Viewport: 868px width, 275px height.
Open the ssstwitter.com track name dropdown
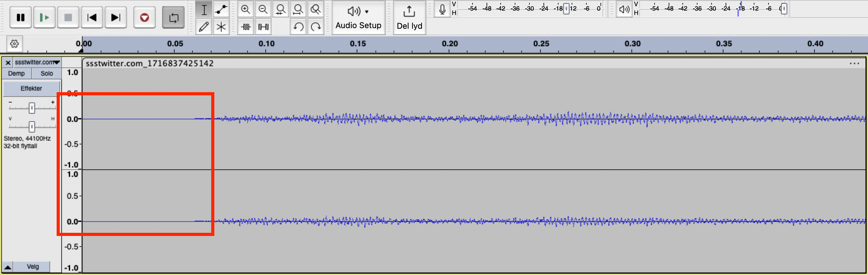(x=37, y=62)
